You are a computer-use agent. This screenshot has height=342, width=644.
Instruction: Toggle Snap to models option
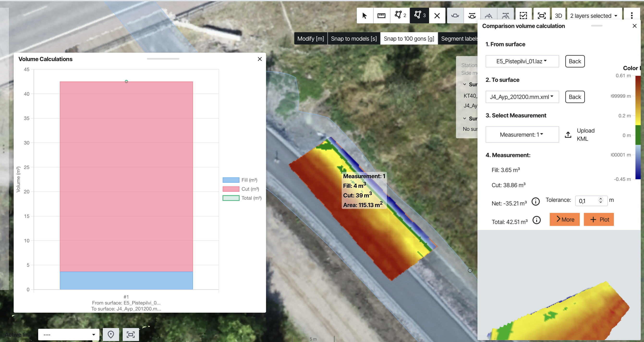tap(354, 38)
